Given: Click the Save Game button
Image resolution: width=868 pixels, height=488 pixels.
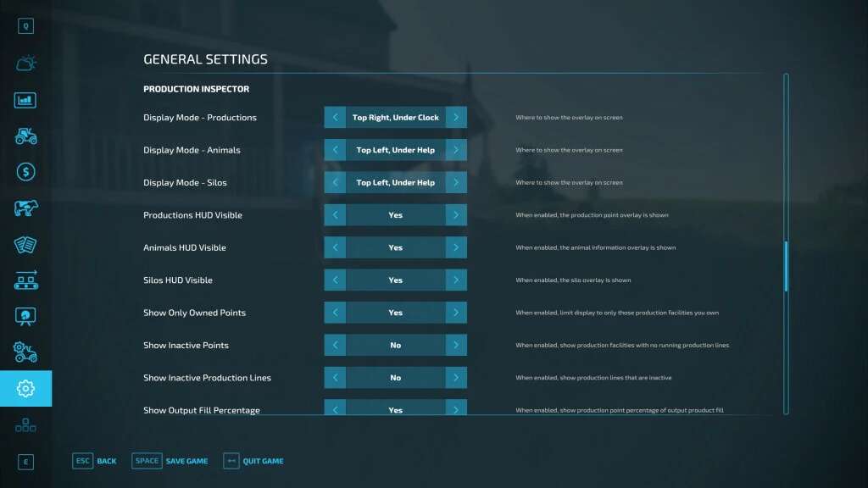Looking at the screenshot, I should (170, 461).
